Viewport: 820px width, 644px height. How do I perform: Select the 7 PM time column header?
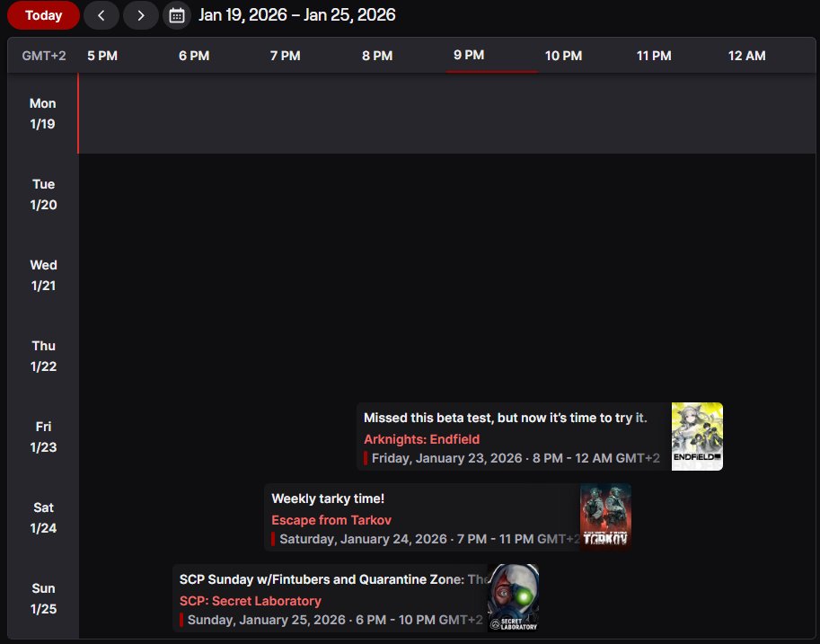tap(286, 56)
